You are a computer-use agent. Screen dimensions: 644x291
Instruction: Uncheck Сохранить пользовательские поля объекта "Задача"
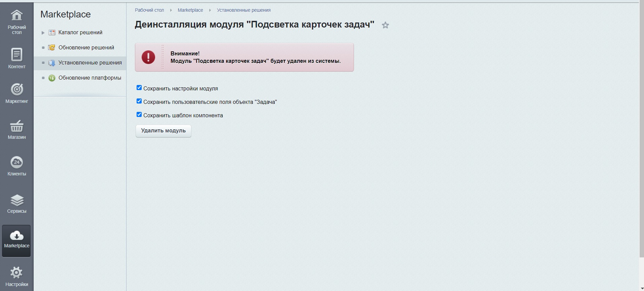[139, 101]
